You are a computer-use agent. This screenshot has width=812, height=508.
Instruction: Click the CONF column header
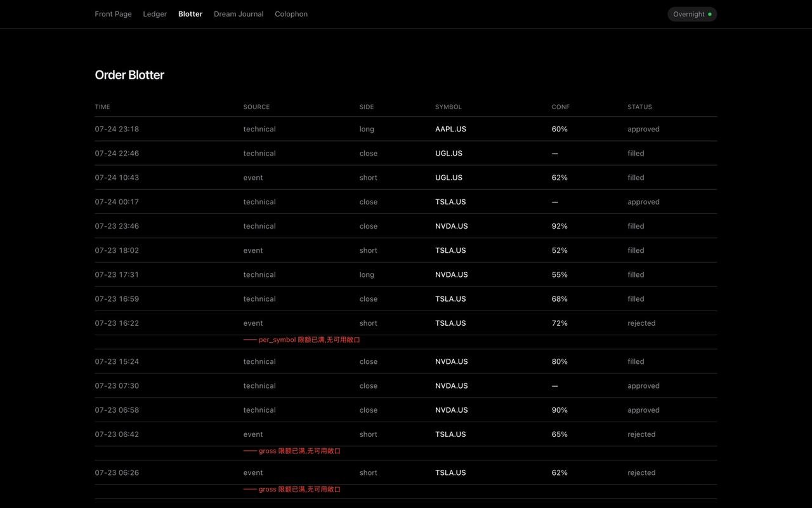(x=561, y=107)
